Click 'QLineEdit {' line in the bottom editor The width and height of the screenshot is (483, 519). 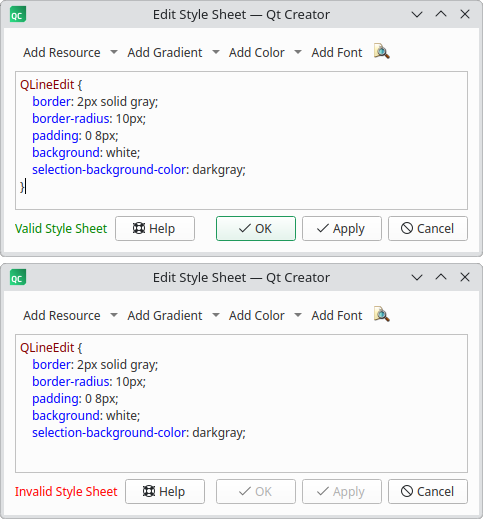click(51, 348)
